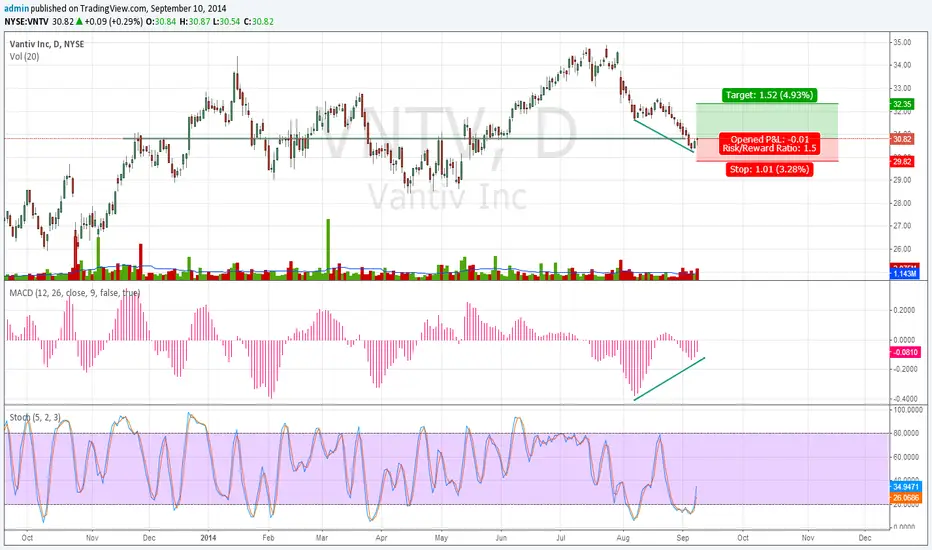
Task: Click the H:30.87 high price value
Action: pyautogui.click(x=195, y=21)
